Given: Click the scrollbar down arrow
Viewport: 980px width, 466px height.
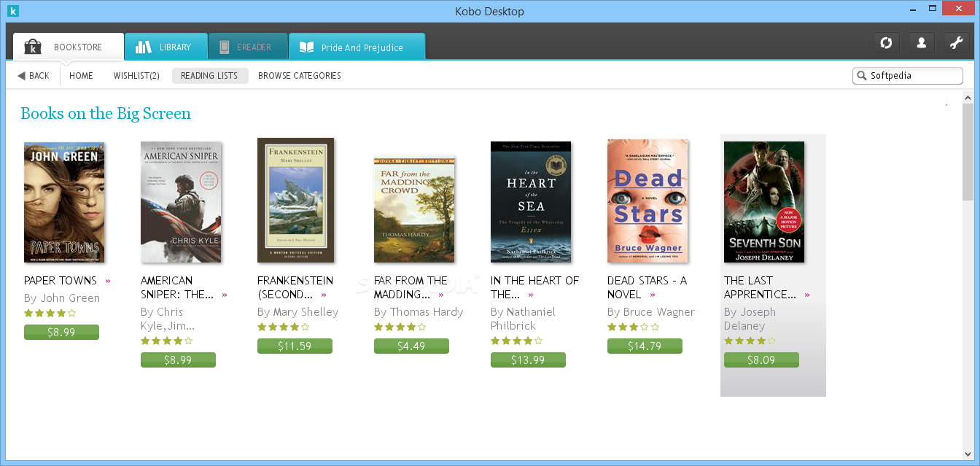Looking at the screenshot, I should [968, 454].
